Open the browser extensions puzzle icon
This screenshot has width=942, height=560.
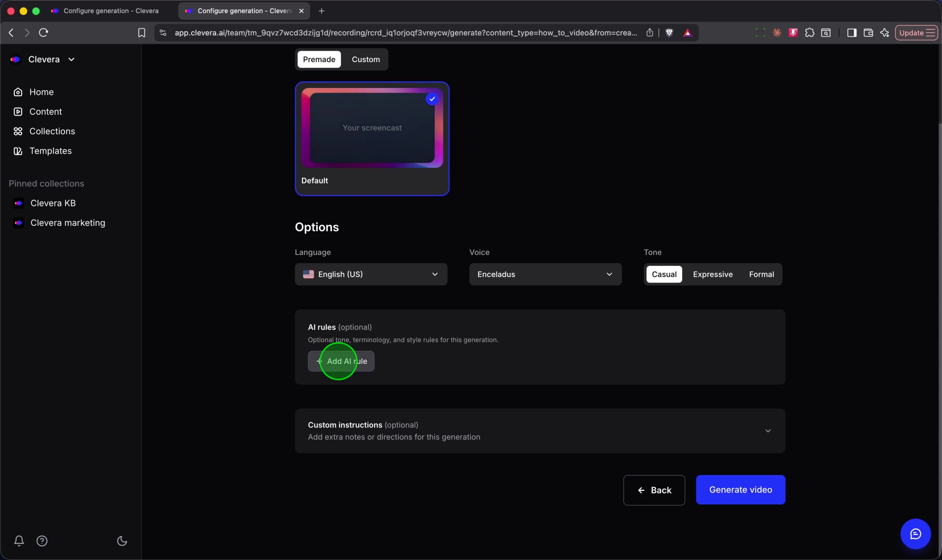(x=809, y=33)
